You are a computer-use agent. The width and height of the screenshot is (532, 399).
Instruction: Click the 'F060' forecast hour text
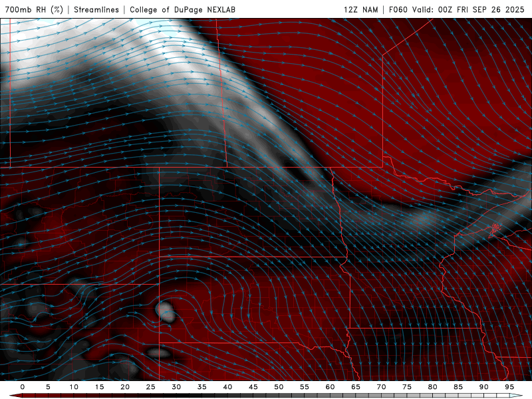(398, 9)
